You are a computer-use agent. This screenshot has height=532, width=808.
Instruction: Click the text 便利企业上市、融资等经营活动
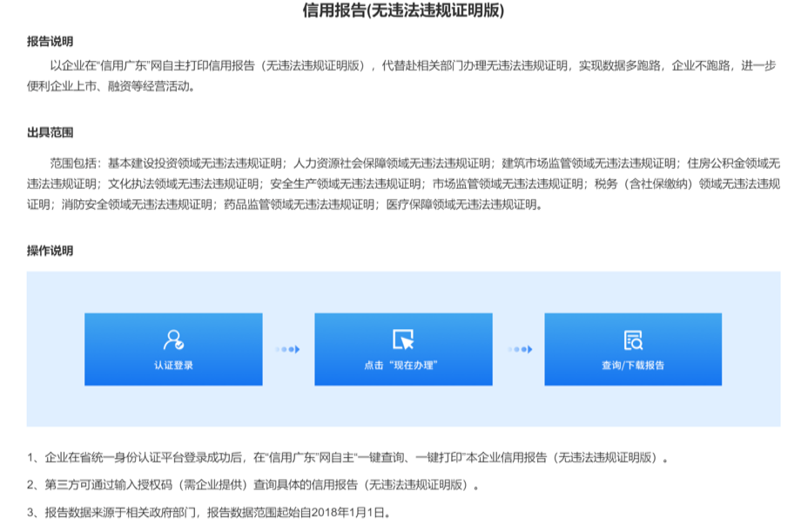[115, 86]
